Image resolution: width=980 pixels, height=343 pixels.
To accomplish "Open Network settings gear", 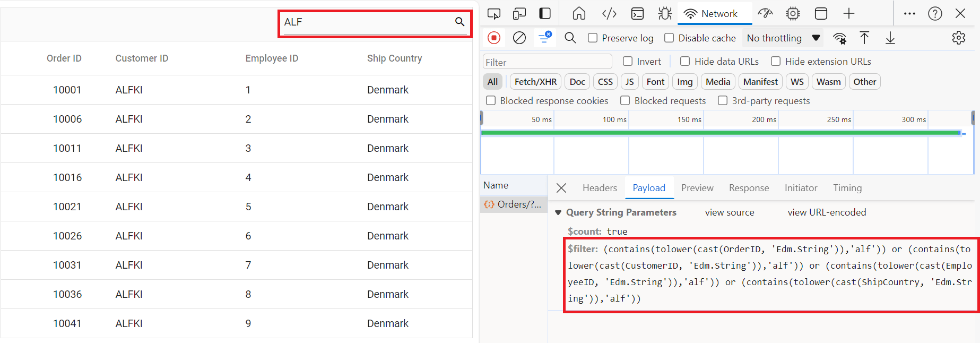I will tap(958, 38).
